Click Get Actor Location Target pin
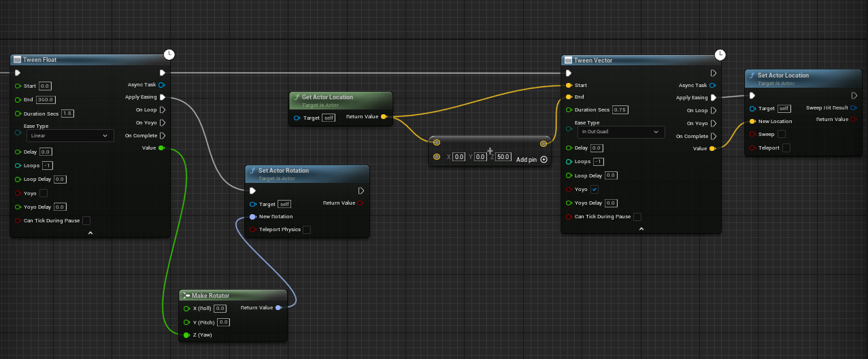Screen dimensions: 868x359 (x=297, y=118)
